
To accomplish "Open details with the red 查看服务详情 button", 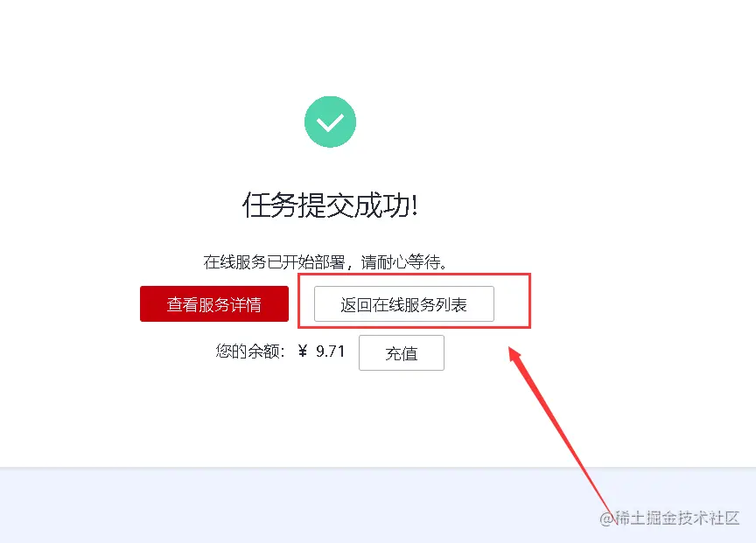I will 214,304.
